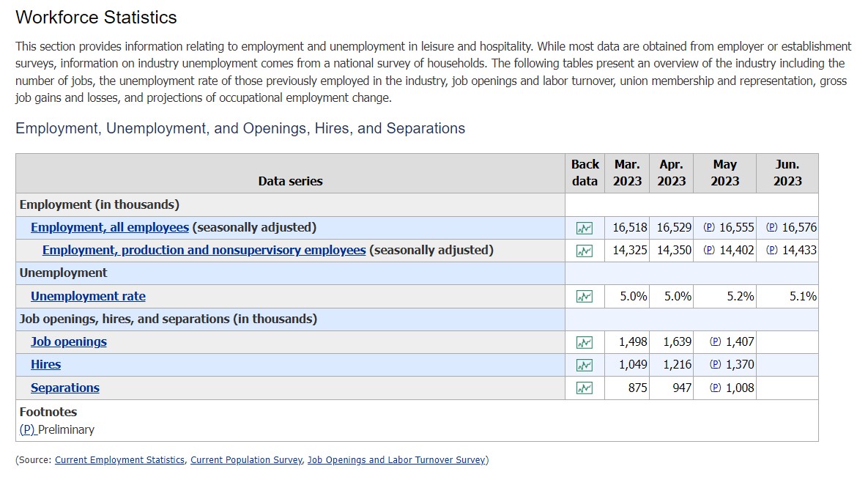The height and width of the screenshot is (477, 868).
Task: Open Employment, production and nonsupervisory employees link
Action: point(204,250)
